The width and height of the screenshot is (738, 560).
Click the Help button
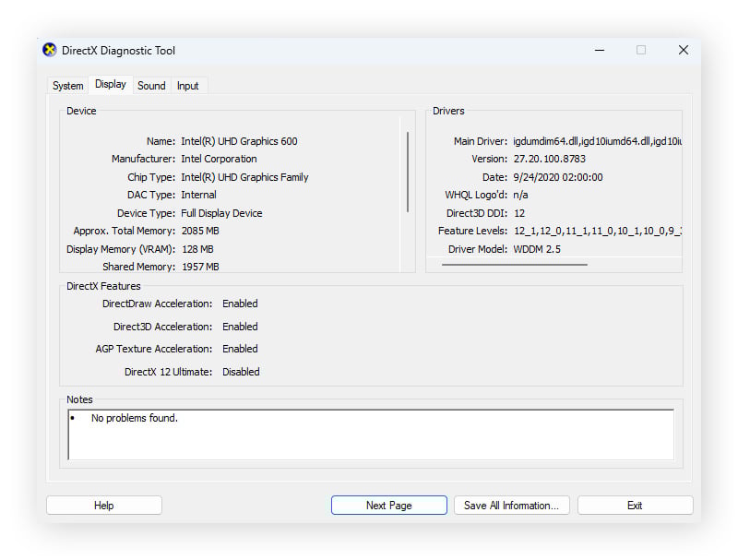pos(103,505)
